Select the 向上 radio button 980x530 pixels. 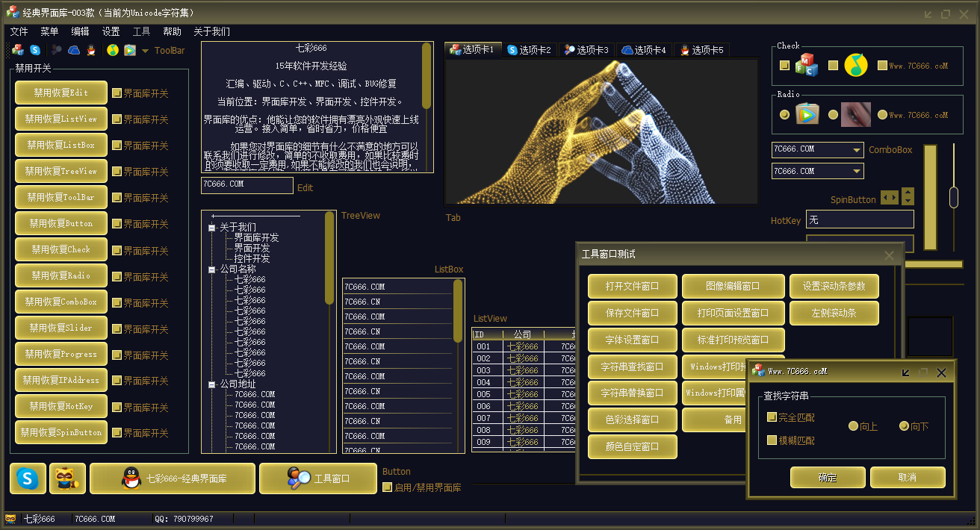(854, 426)
